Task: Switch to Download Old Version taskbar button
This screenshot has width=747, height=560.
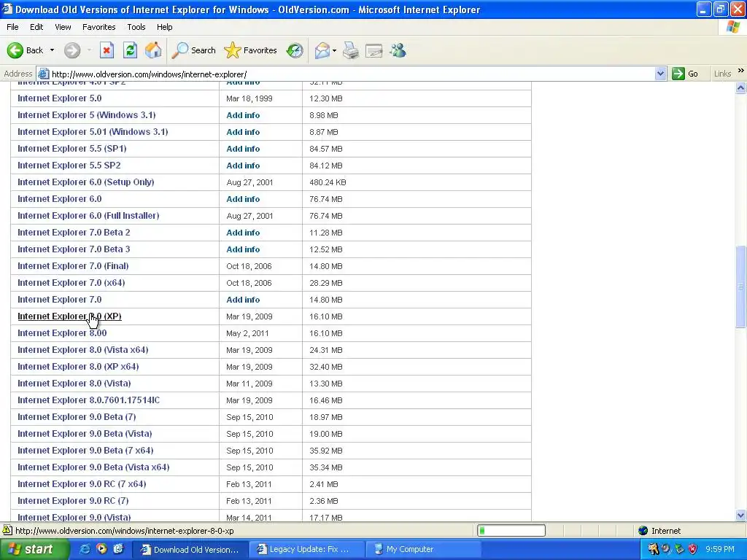Action: pos(190,550)
